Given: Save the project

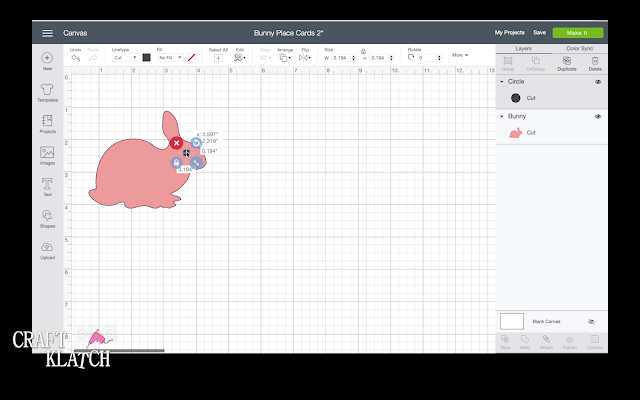Looking at the screenshot, I should coord(539,33).
